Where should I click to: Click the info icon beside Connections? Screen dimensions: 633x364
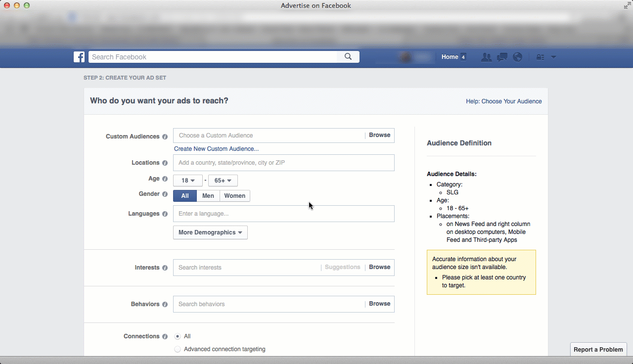click(165, 336)
